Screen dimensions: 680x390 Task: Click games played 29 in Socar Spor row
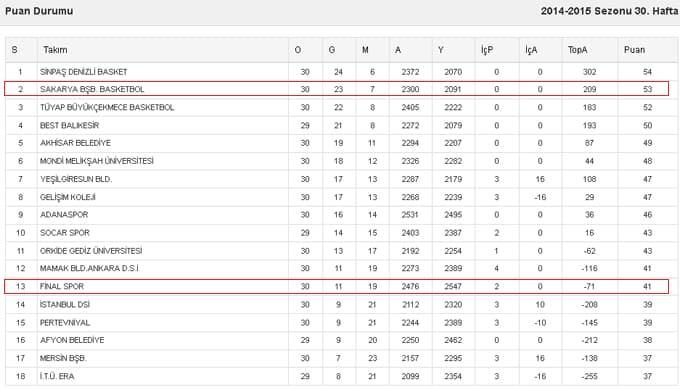[305, 233]
